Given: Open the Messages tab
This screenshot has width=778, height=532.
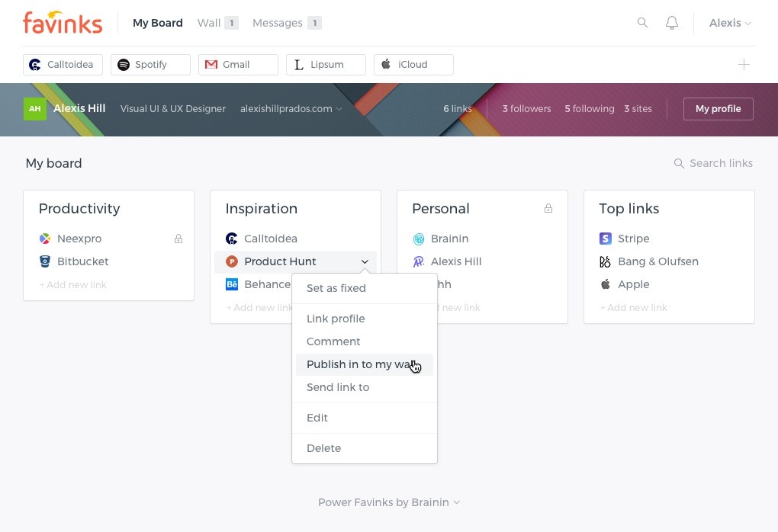Looking at the screenshot, I should (278, 23).
